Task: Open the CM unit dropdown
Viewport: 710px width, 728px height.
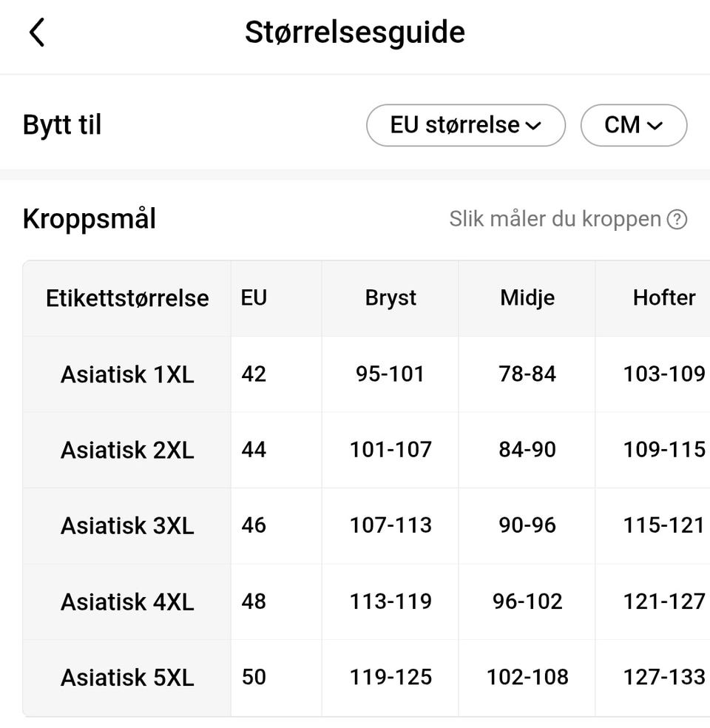Action: (633, 125)
